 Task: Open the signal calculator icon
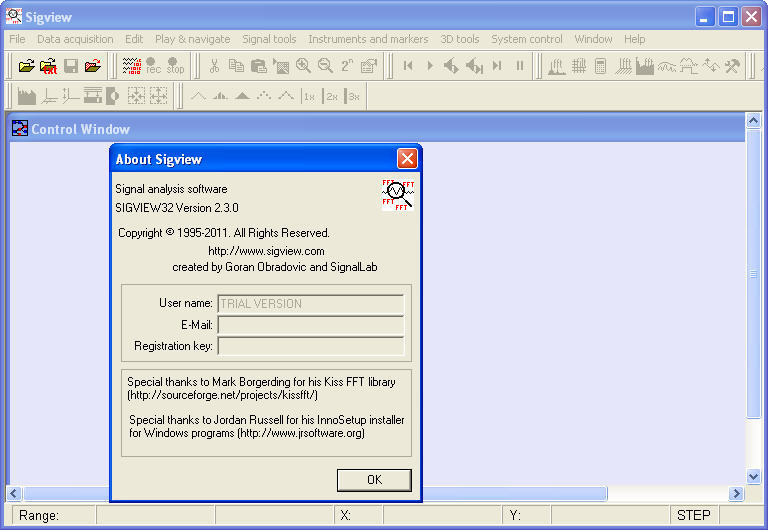pyautogui.click(x=600, y=66)
